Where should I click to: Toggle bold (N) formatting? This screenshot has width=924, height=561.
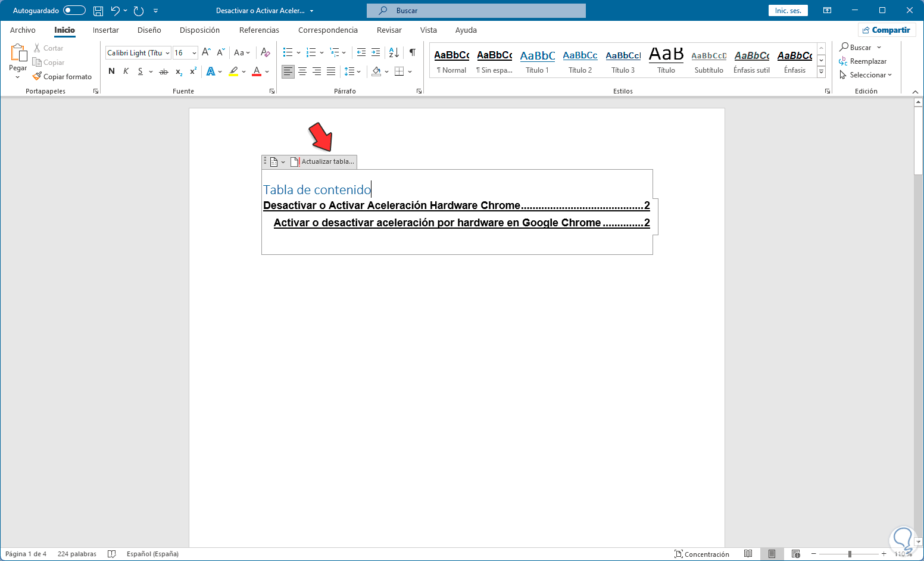tap(111, 71)
